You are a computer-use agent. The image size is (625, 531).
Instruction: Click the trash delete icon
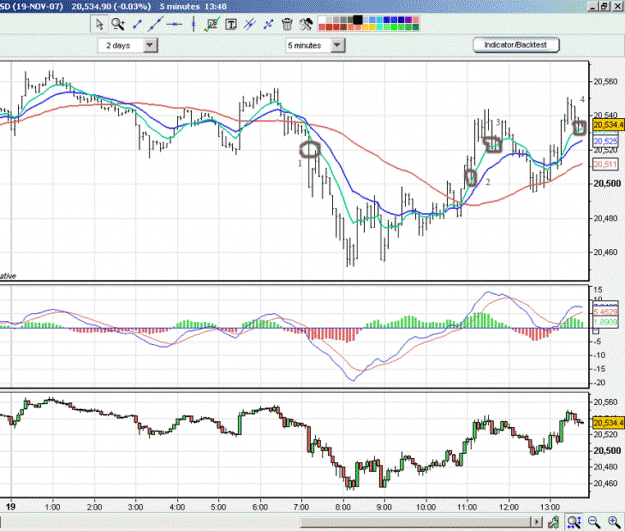point(287,24)
